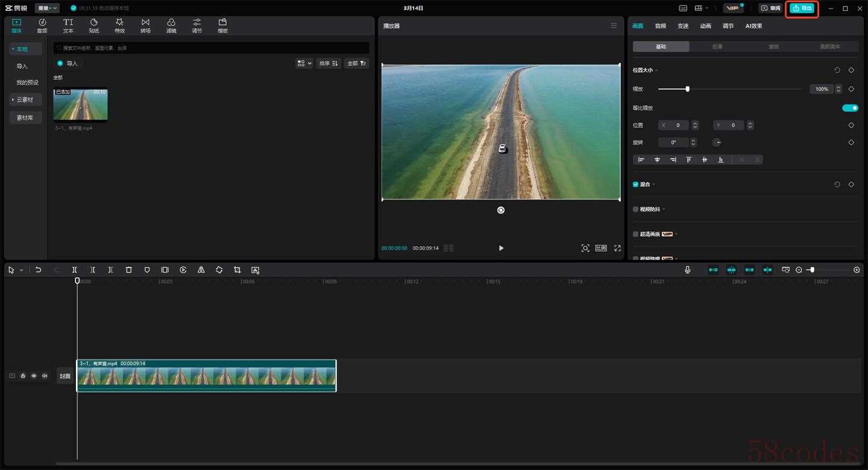Switch to the 动画 tab

coord(705,26)
